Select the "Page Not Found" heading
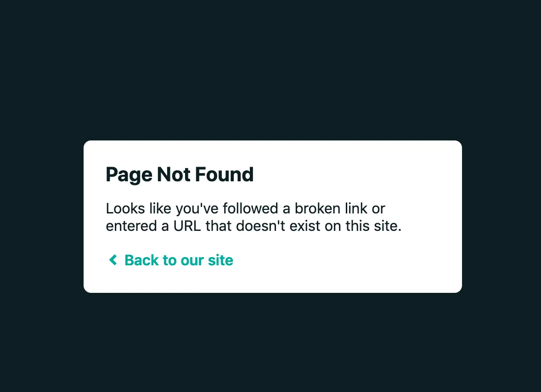 tap(180, 174)
